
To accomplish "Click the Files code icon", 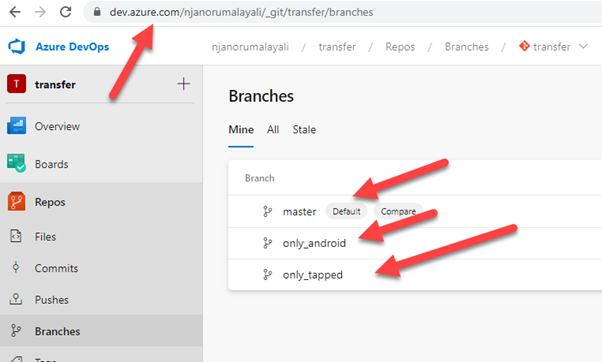I will [x=16, y=236].
